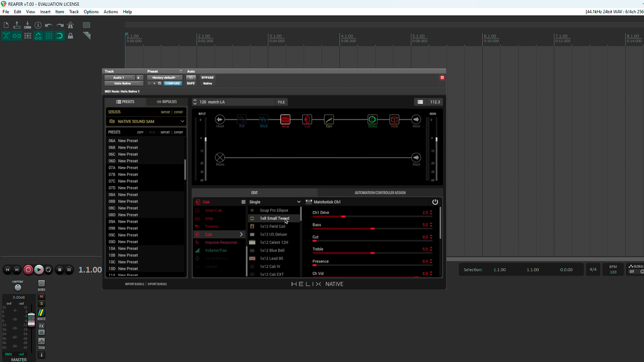Open the factory default preset dropdown
Image resolution: width=644 pixels, height=362 pixels.
tap(165, 77)
